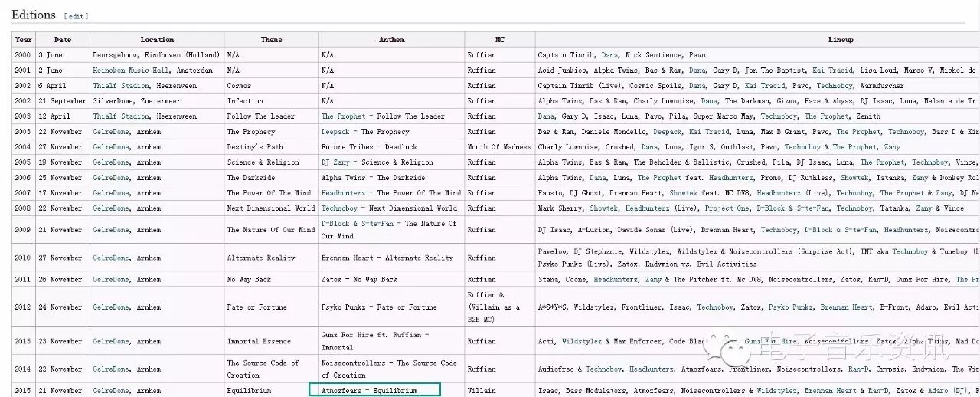980x397 pixels.
Task: Select the Fate or Fortune theme cell
Action: (271, 307)
